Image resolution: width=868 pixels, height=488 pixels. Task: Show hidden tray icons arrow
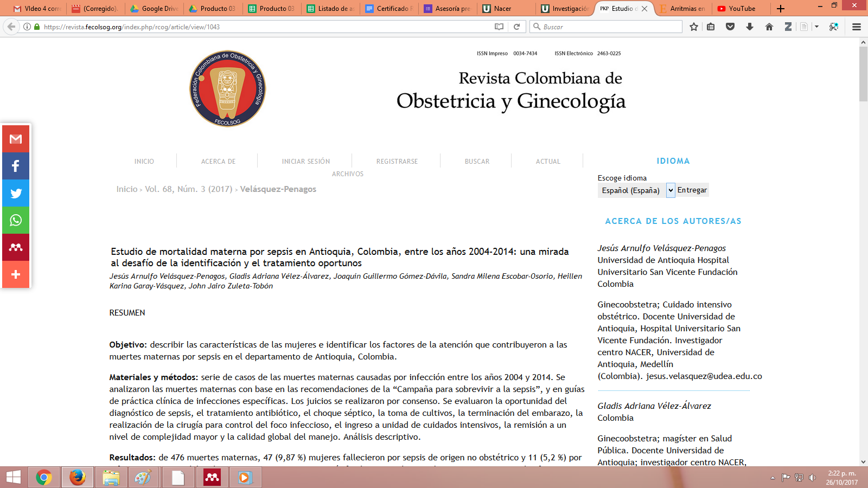coord(773,478)
